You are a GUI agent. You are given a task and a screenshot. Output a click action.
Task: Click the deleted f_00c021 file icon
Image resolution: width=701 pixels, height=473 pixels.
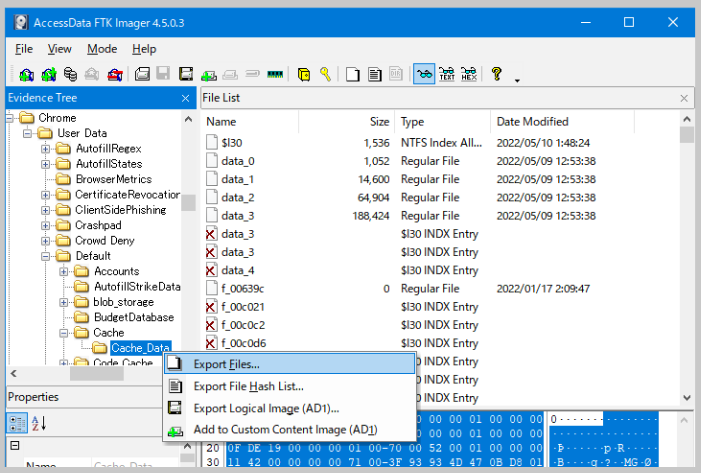click(211, 307)
